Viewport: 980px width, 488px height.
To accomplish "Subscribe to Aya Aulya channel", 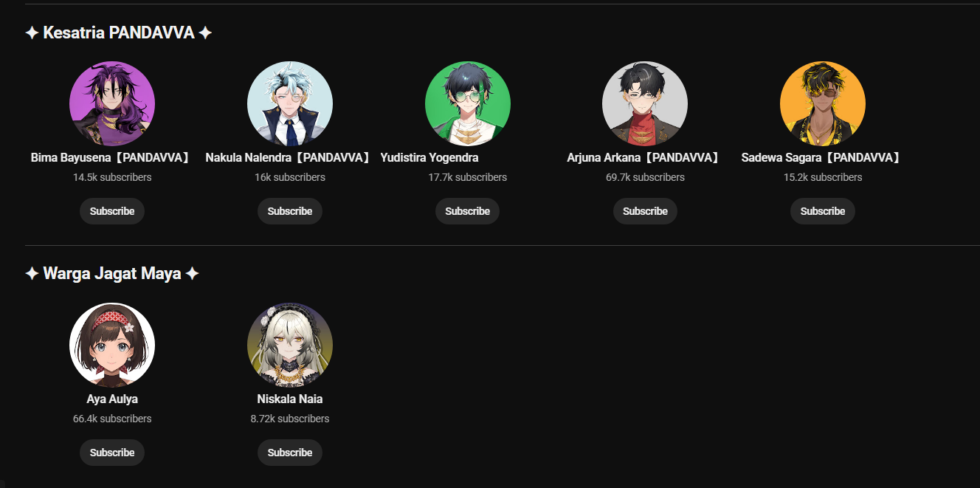I will pos(112,453).
